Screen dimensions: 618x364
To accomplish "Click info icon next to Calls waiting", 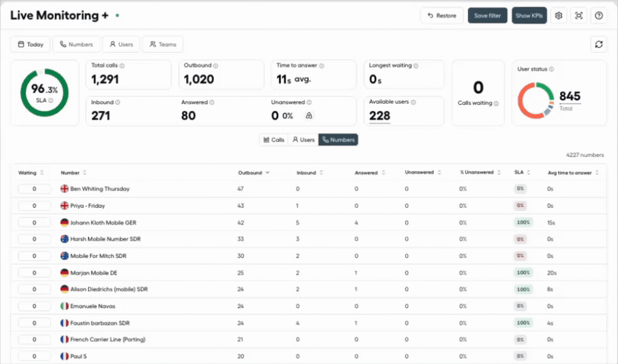I will (x=496, y=103).
